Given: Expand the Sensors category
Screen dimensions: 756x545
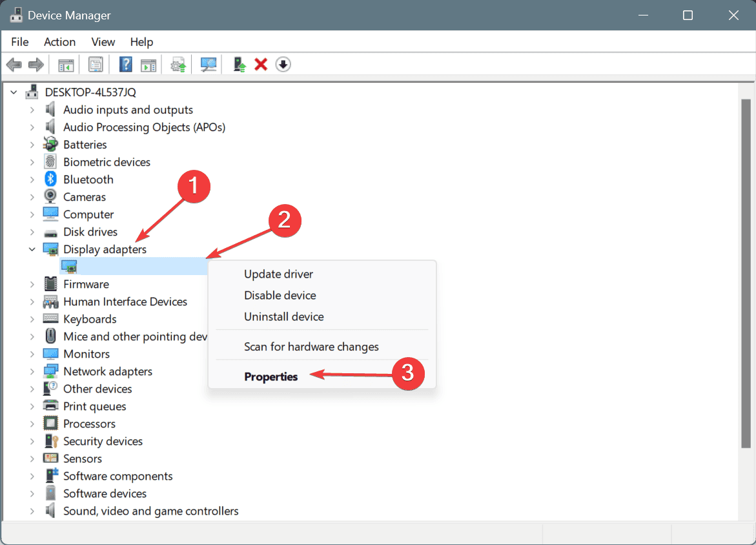Looking at the screenshot, I should (32, 458).
